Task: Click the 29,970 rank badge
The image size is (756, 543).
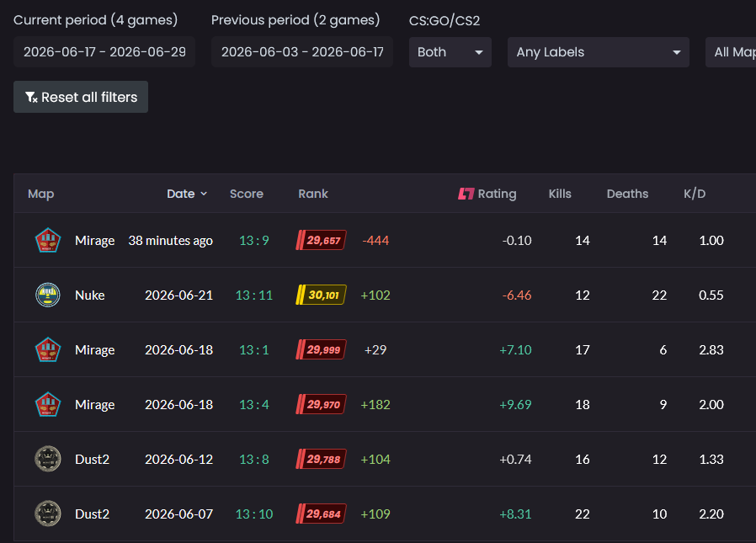Action: [x=321, y=404]
